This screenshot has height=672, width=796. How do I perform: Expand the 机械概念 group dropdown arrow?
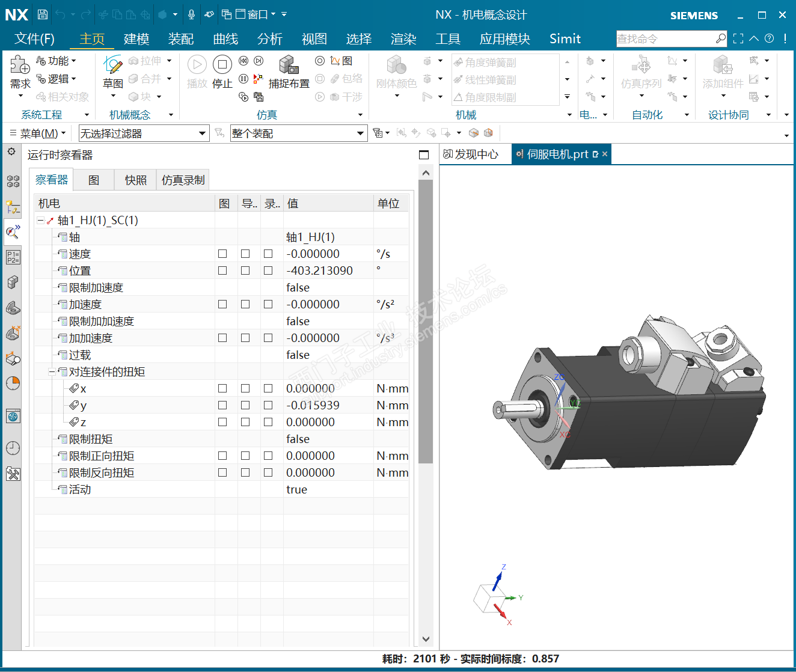pos(171,115)
